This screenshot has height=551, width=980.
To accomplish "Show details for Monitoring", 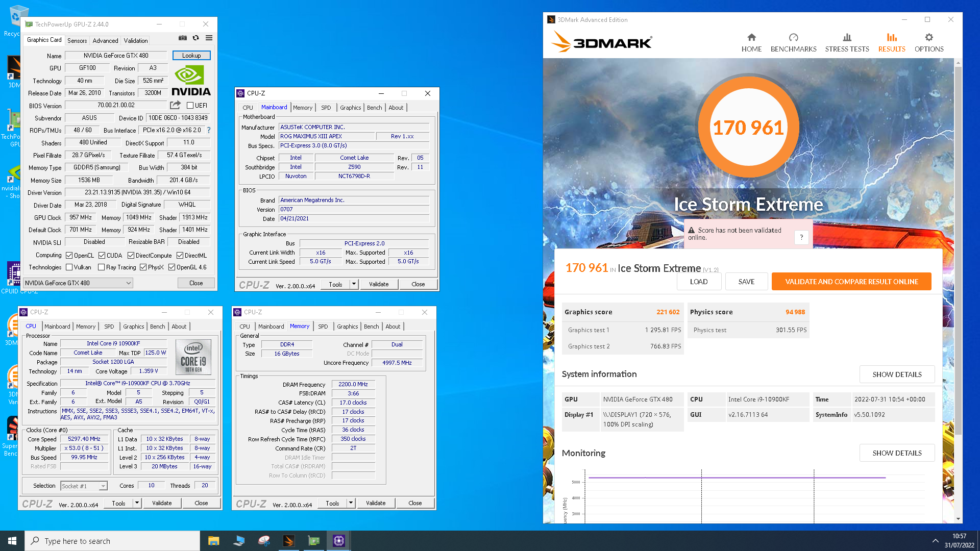I will [x=897, y=453].
